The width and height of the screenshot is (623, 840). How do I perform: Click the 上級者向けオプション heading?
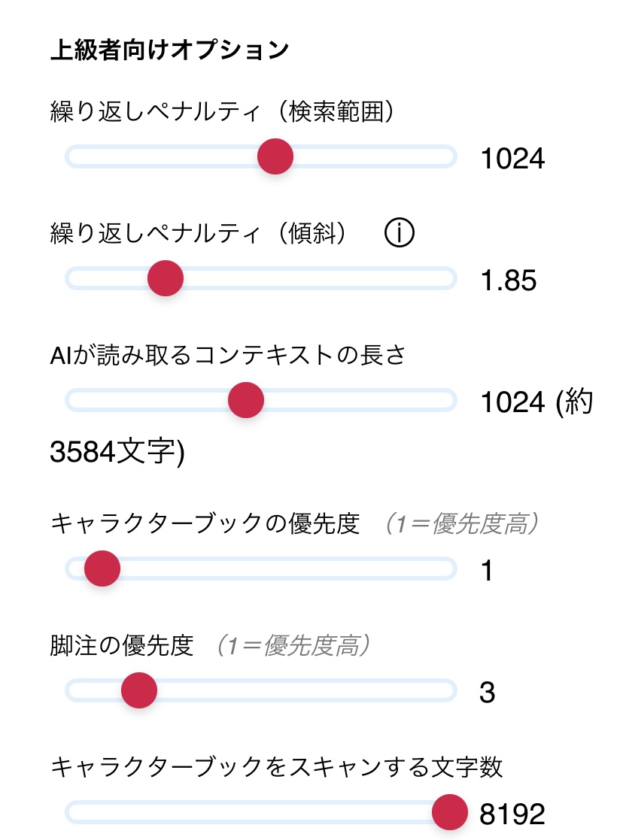click(169, 50)
